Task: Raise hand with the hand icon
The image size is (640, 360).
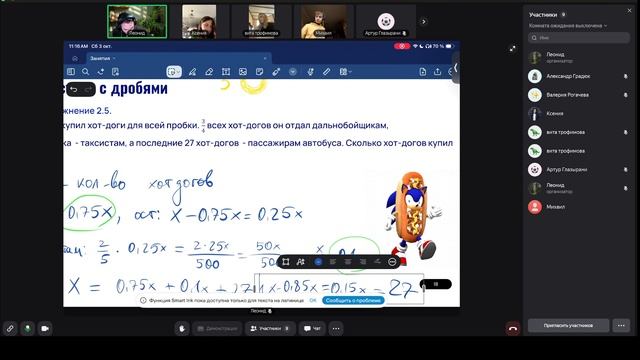Action: (x=182, y=328)
